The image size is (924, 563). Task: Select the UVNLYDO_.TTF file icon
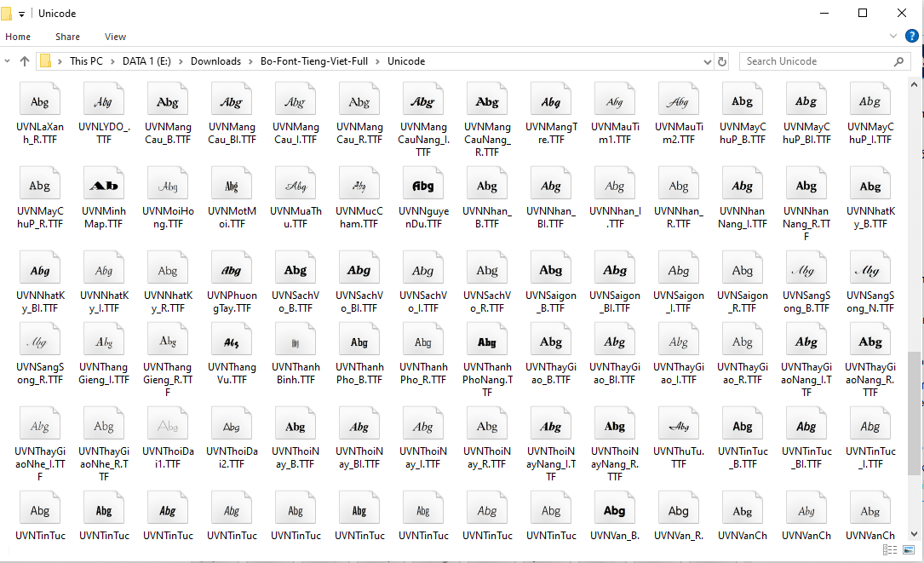pos(103,102)
